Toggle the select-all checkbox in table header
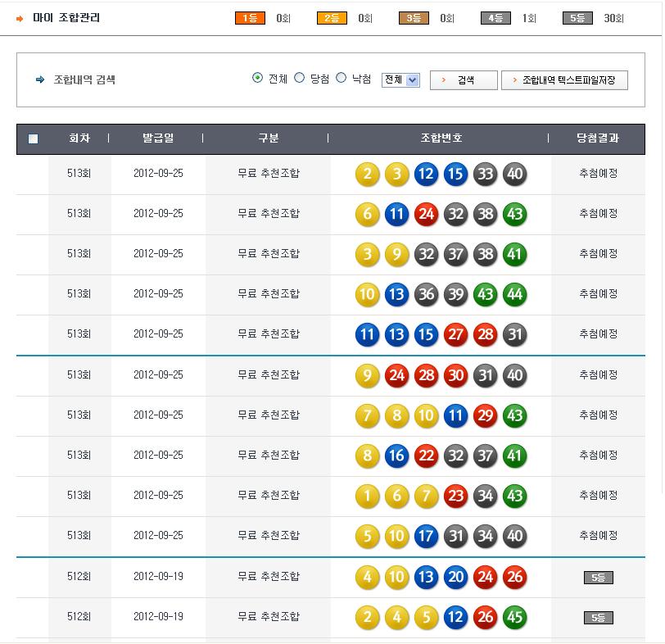 click(x=33, y=139)
